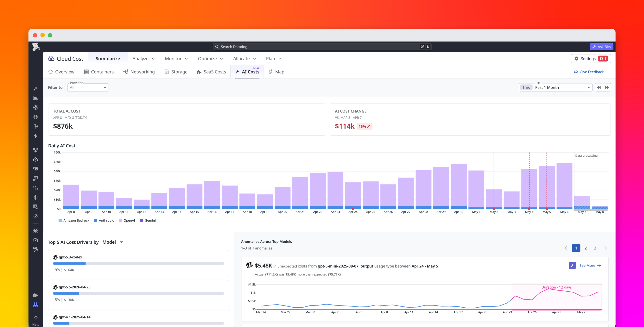Expand the Monitor menu

point(176,58)
